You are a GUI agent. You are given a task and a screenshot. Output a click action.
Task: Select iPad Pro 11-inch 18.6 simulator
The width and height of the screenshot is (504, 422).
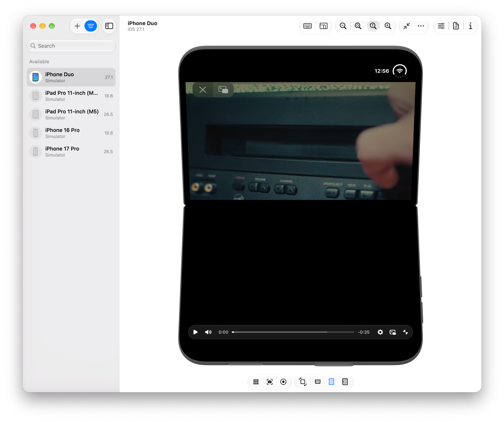pos(71,96)
